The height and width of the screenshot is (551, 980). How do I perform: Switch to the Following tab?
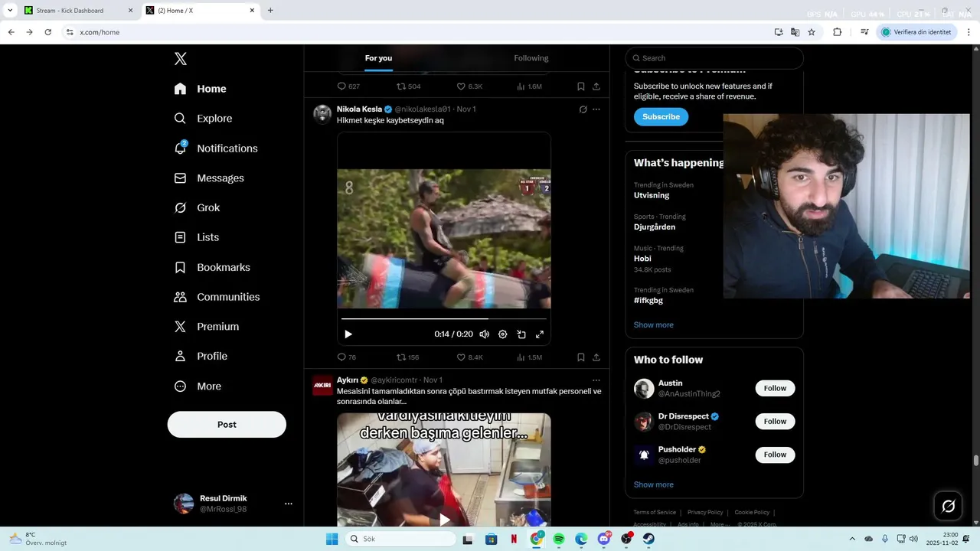(x=531, y=58)
